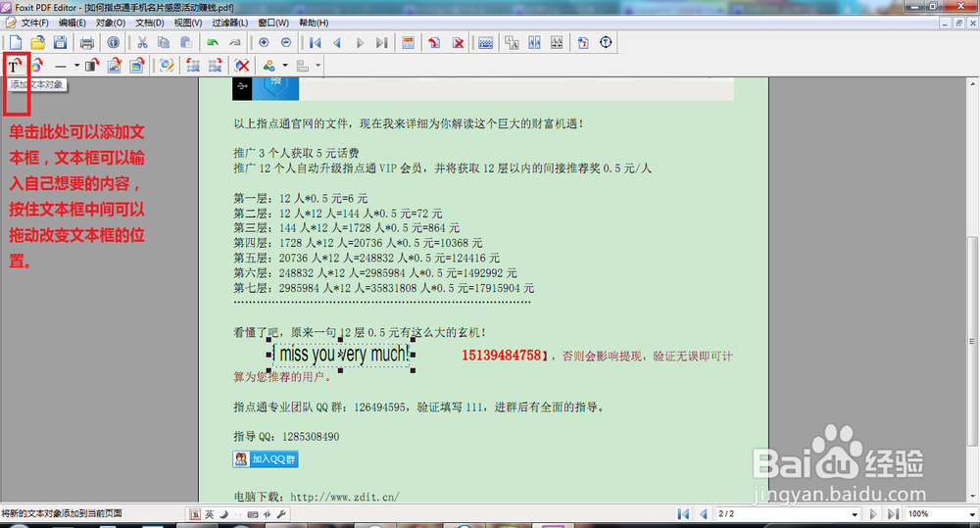Viewport: 980px width, 528px height.
Task: Open the 对象(O) menu
Action: tap(111, 23)
